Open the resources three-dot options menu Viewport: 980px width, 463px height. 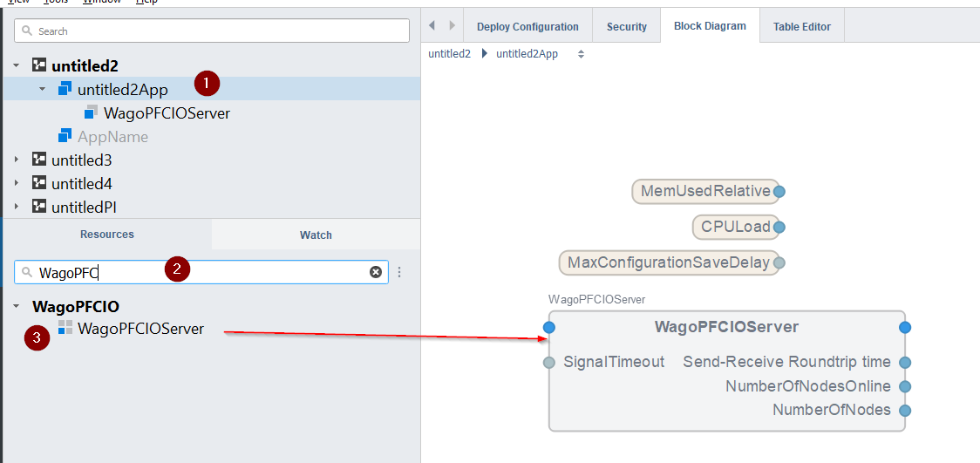(400, 272)
